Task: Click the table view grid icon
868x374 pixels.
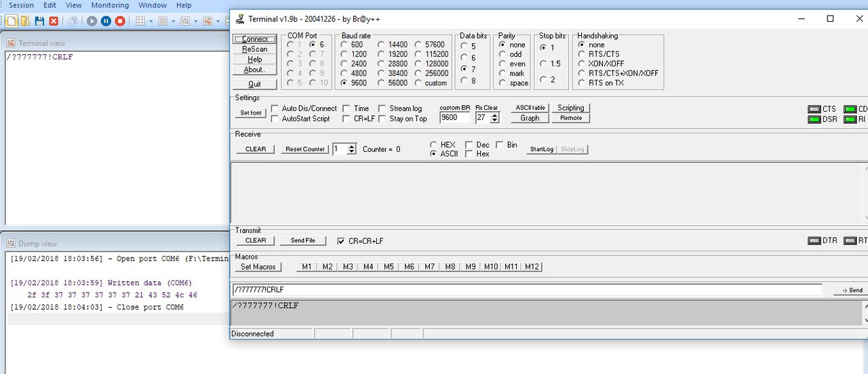Action: pos(140,21)
